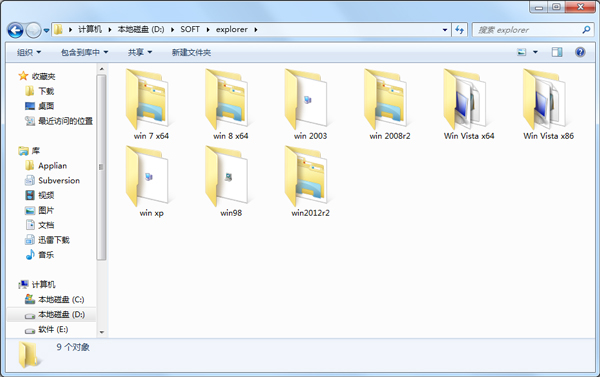The image size is (600, 377).
Task: Open the help question mark icon
Action: (580, 52)
